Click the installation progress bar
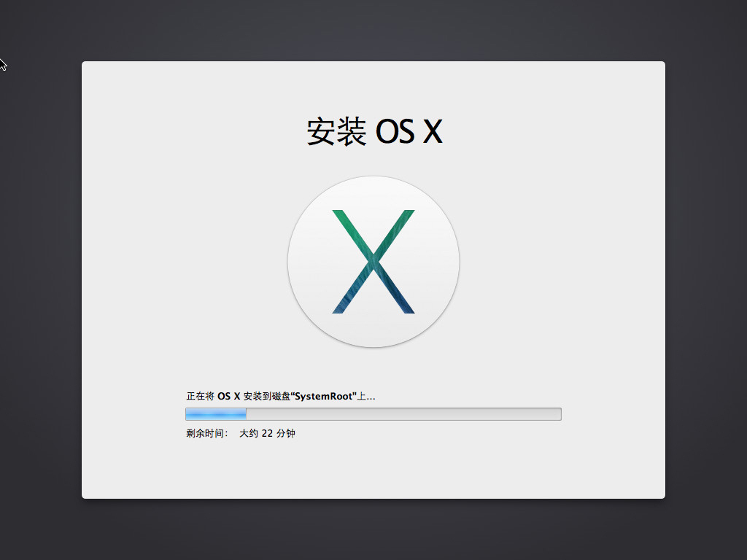 point(373,414)
